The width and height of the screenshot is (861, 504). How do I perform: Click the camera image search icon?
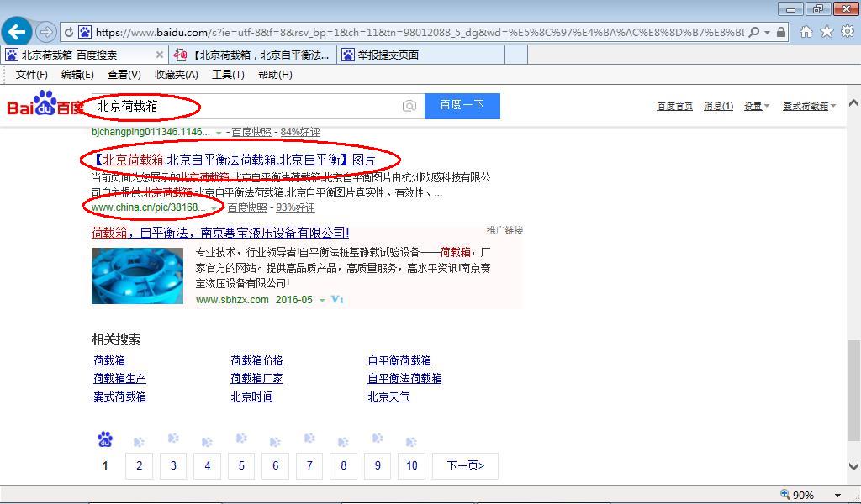coord(409,106)
